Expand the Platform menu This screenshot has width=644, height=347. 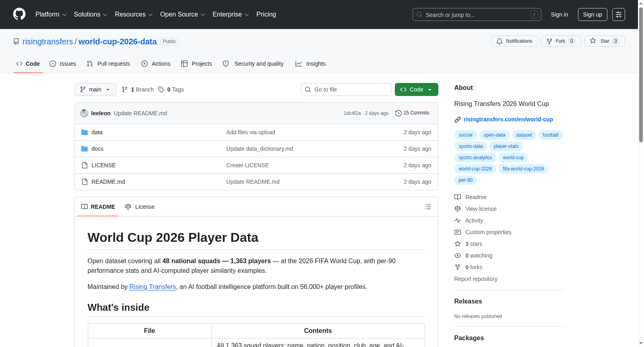point(51,15)
